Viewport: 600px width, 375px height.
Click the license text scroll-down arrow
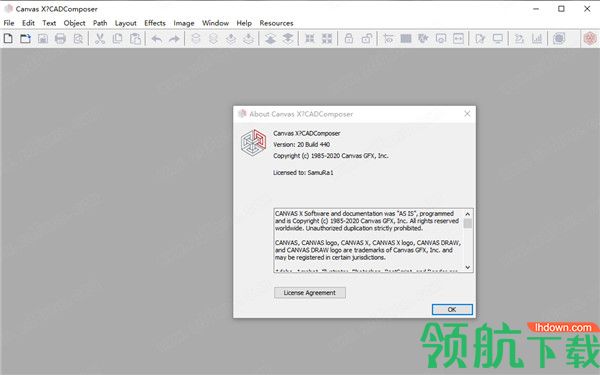[x=468, y=267]
